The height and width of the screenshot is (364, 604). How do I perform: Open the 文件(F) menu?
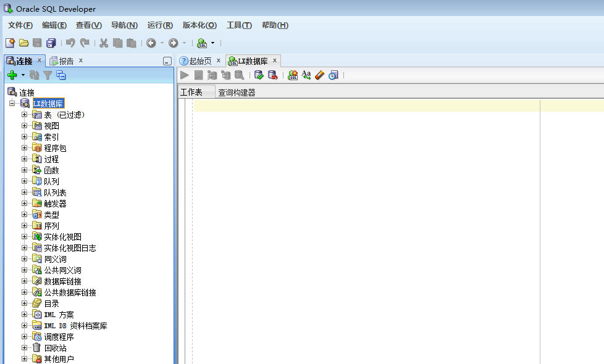[x=20, y=25]
